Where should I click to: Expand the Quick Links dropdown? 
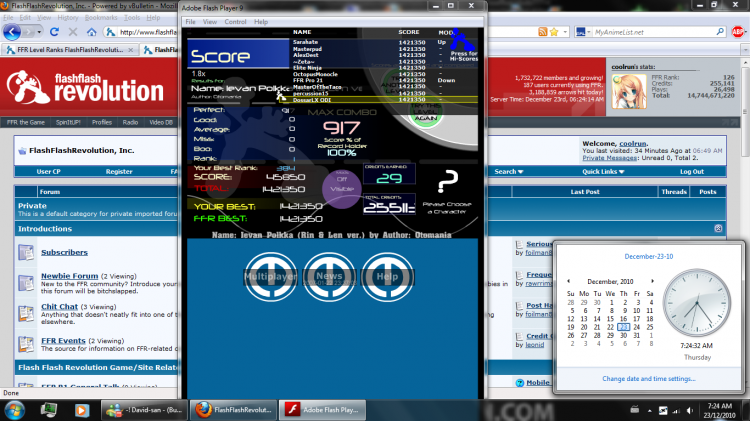603,171
